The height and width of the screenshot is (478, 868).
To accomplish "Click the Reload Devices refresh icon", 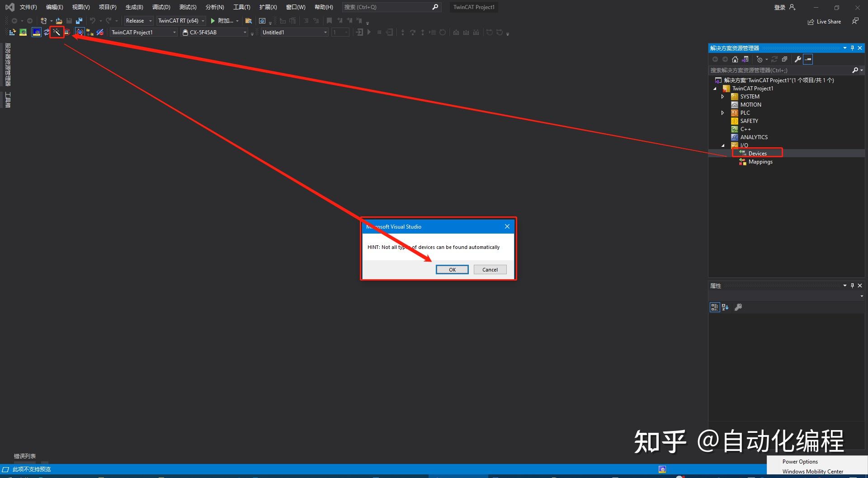I will (x=47, y=32).
